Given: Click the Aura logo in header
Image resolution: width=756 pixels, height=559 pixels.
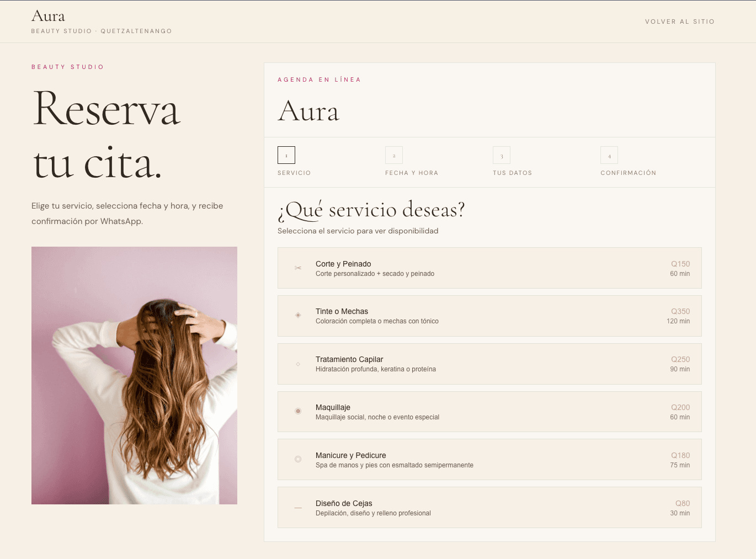Looking at the screenshot, I should coord(49,16).
